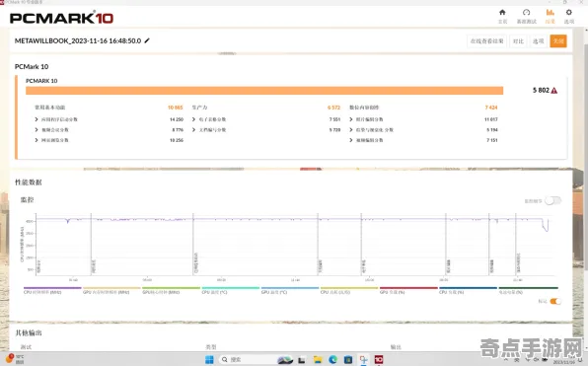Screen dimensions: 588x366
Task: Select the Results bar-chart icon
Action: coord(550,16)
